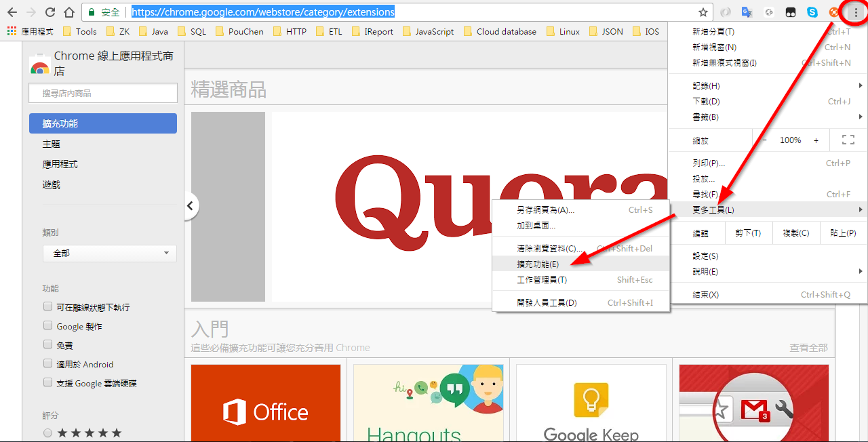Check the Google 製作 checkbox
The image size is (868, 442).
[x=47, y=325]
